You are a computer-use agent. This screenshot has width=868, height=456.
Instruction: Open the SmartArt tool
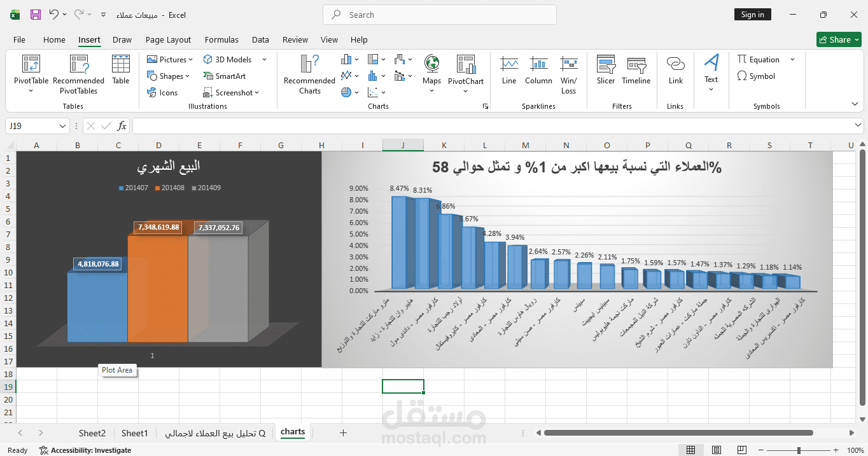[225, 76]
